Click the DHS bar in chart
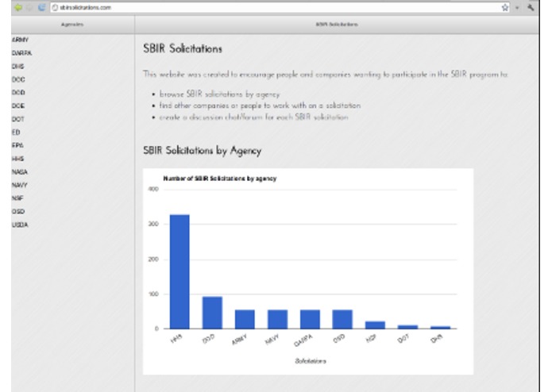The height and width of the screenshot is (392, 552). (440, 328)
